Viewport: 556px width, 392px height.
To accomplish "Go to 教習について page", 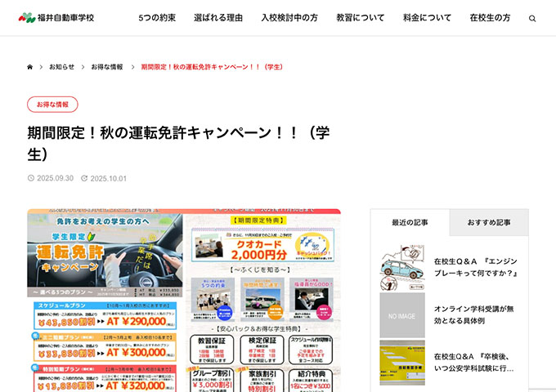I will click(x=361, y=18).
